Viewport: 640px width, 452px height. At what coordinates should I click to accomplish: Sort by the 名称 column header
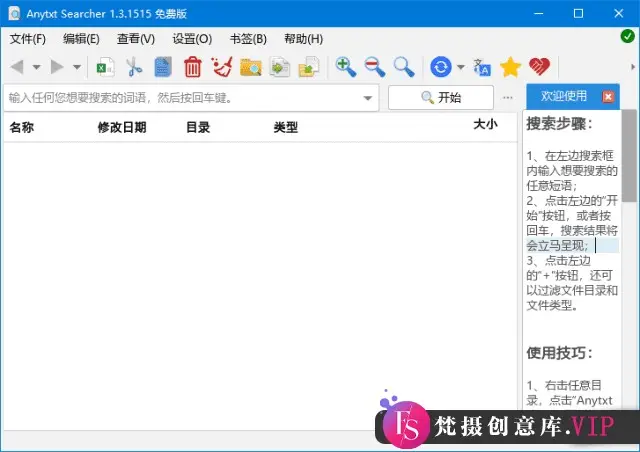(x=22, y=127)
